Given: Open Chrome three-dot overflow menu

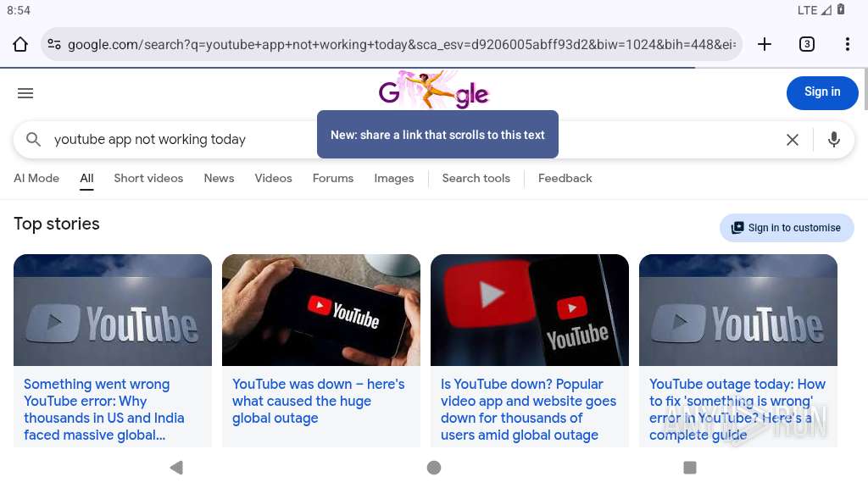Looking at the screenshot, I should click(x=848, y=44).
